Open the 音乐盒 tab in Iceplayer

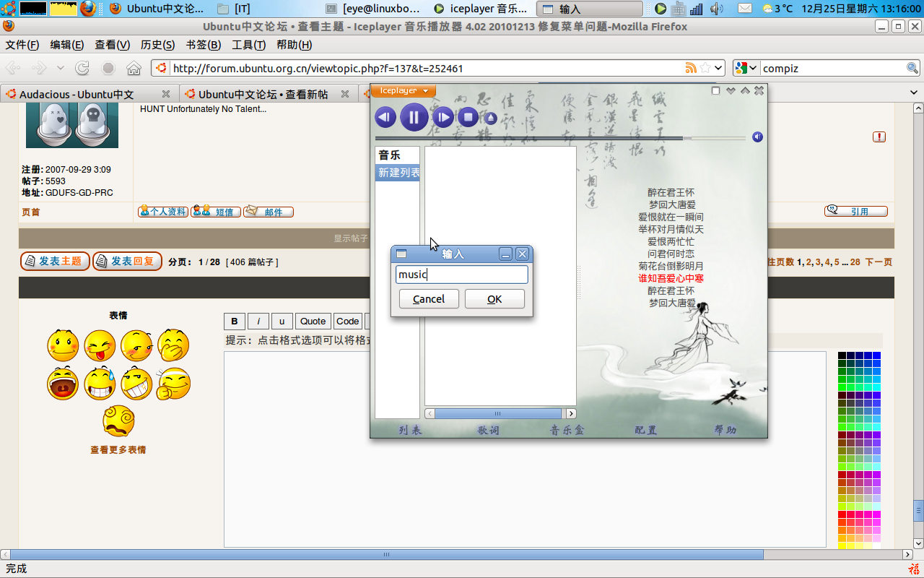(568, 430)
